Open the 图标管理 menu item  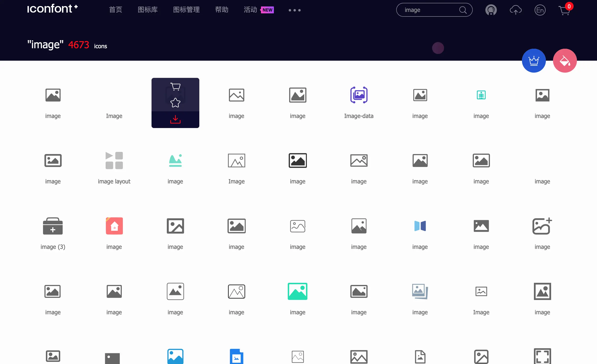[x=186, y=10]
